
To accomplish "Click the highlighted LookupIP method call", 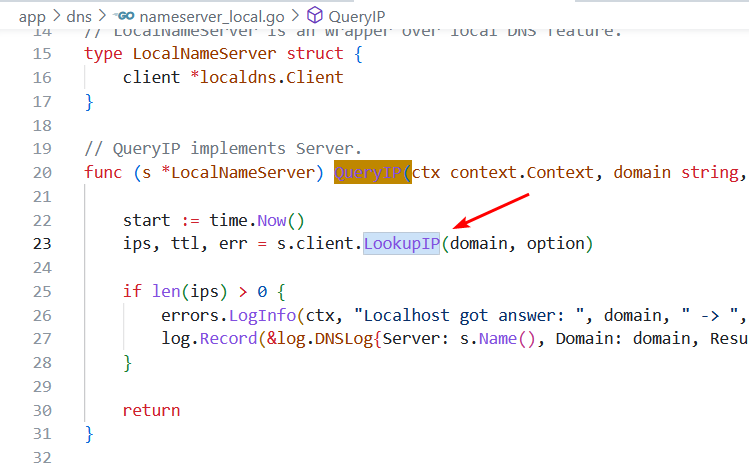I will [402, 244].
